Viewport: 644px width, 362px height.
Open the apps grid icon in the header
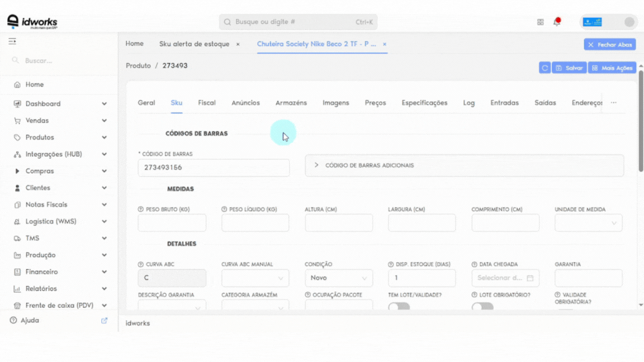(541, 22)
